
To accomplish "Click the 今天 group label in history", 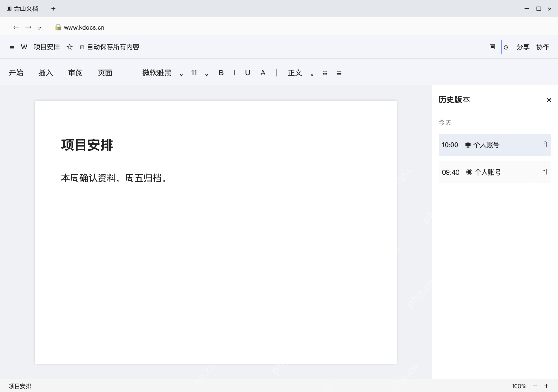I will point(445,123).
